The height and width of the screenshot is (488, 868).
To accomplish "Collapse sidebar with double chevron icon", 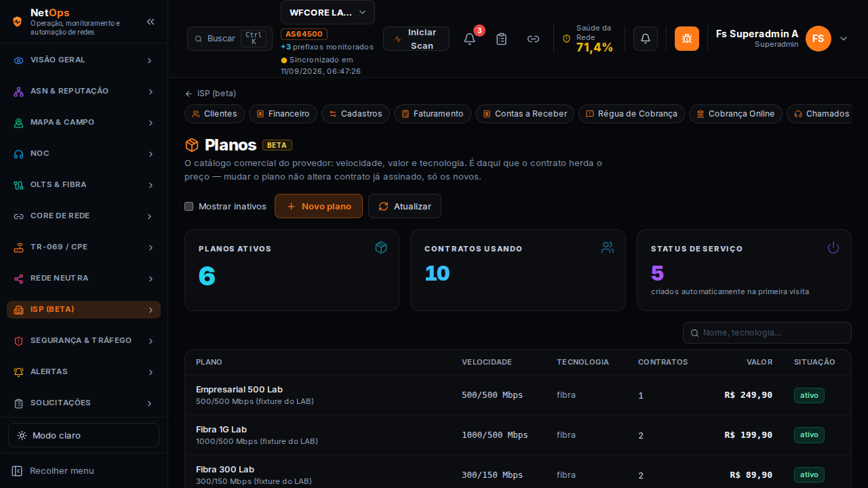I will coord(151,22).
